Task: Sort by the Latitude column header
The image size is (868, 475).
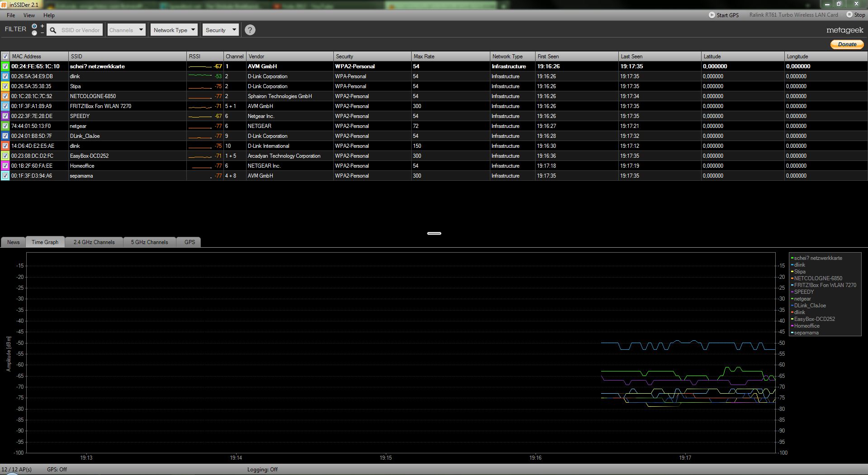Action: coord(743,56)
